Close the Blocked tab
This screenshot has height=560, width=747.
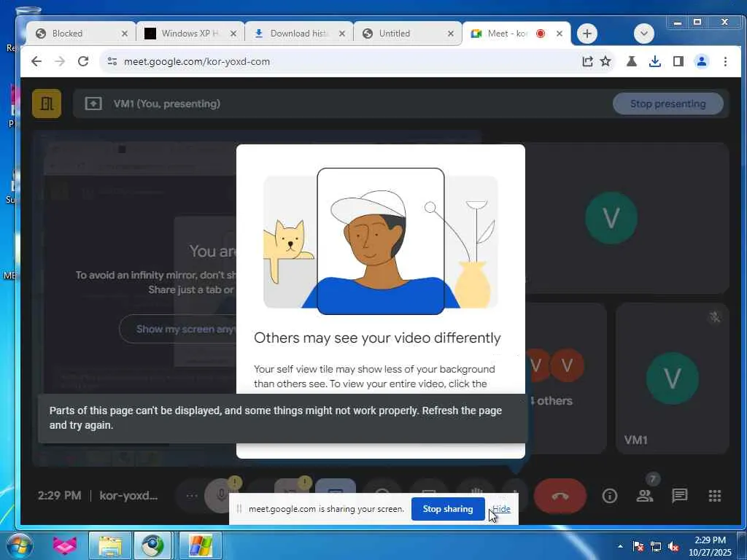pyautogui.click(x=124, y=34)
